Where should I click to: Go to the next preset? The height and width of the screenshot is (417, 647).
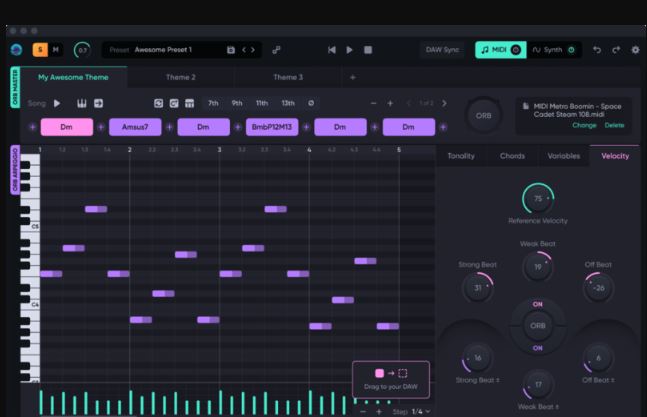coord(253,50)
